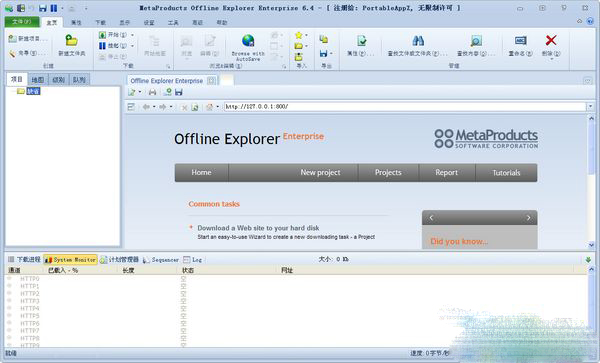Viewport: 600px width, 363px height.
Task: Click the green down arrow in bottom panel
Action: [x=589, y=260]
